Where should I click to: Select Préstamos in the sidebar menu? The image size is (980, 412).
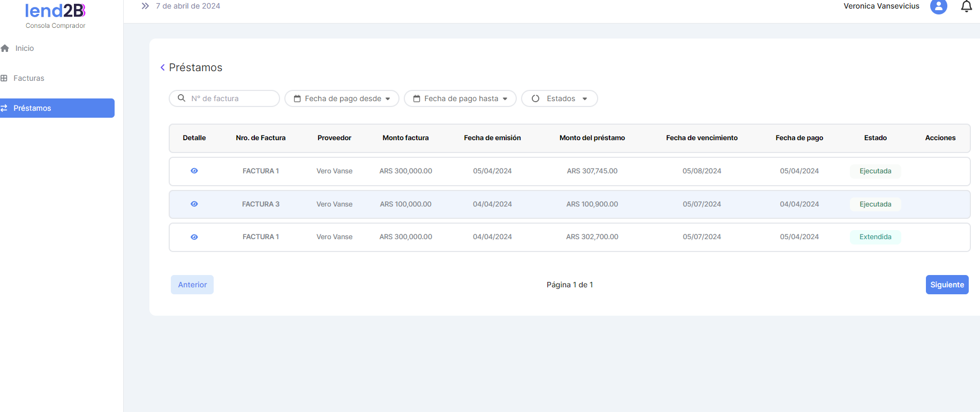[x=32, y=108]
